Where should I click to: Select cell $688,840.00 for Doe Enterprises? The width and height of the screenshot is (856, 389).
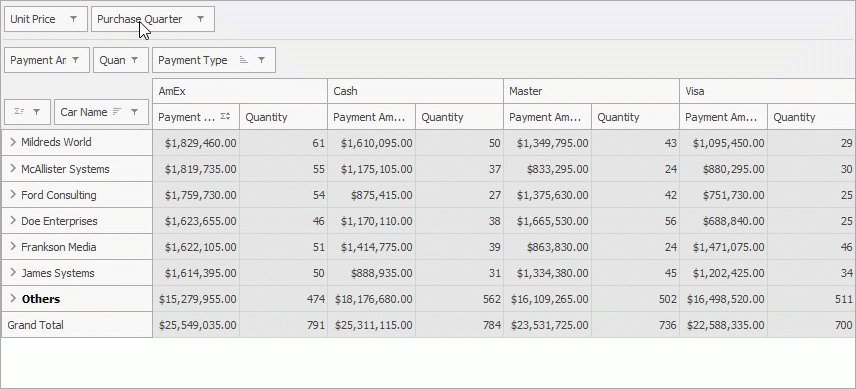tap(723, 221)
